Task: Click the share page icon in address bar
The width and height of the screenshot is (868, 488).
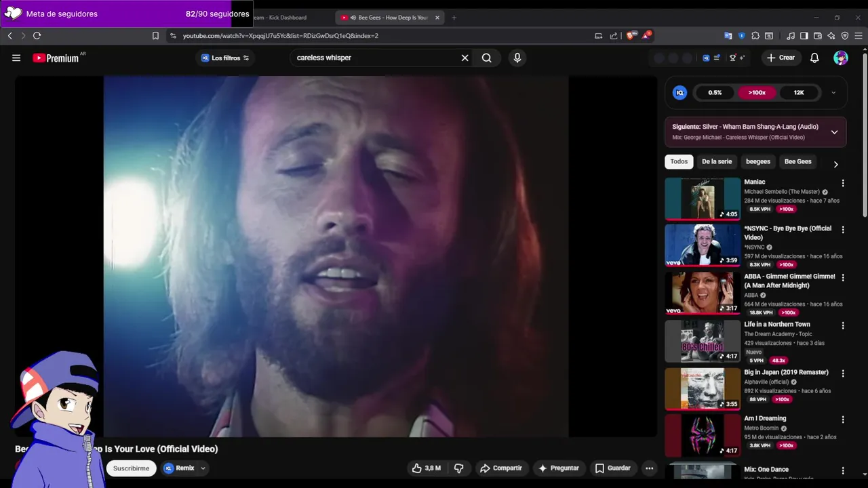Action: pos(614,36)
